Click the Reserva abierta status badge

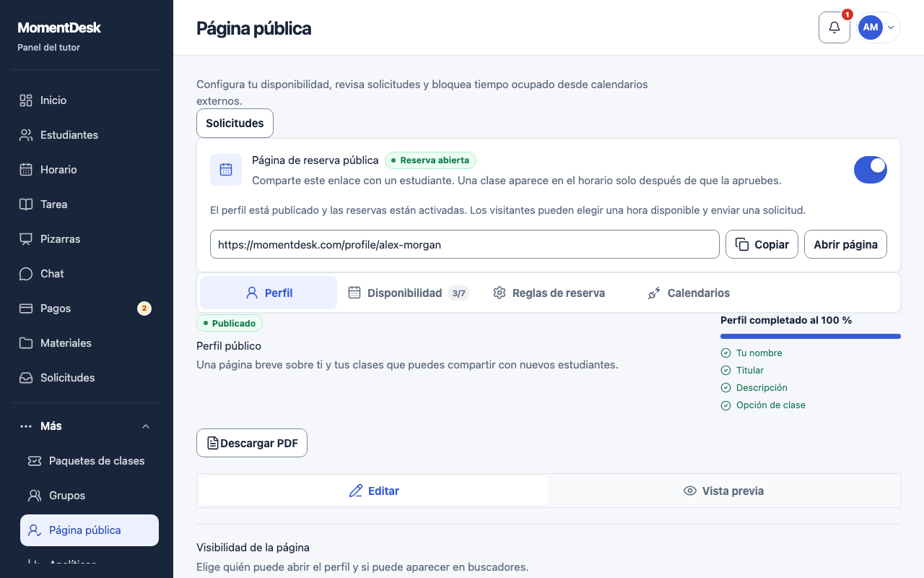(x=430, y=160)
